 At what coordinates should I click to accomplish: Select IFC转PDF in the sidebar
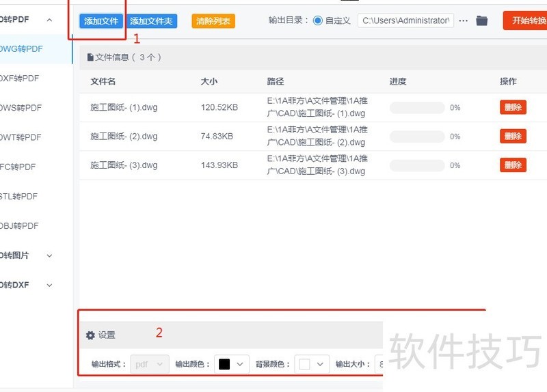[x=18, y=167]
